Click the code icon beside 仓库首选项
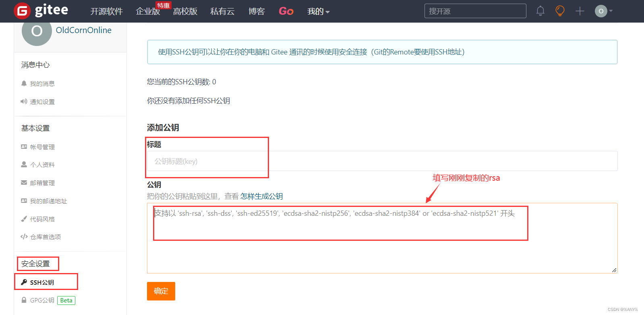 coord(24,237)
